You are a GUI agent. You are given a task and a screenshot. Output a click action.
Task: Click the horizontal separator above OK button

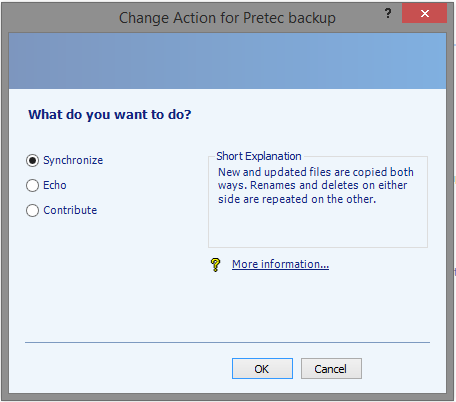click(x=227, y=342)
